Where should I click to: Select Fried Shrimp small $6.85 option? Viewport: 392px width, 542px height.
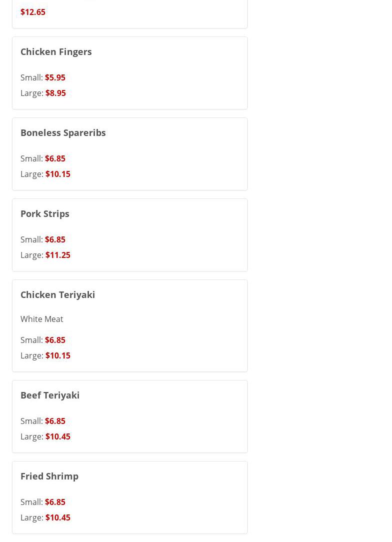(55, 502)
